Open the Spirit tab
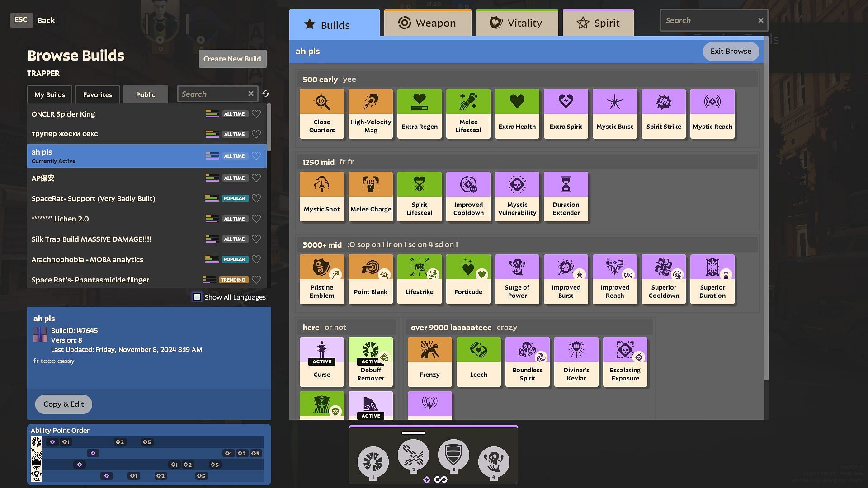 click(598, 23)
